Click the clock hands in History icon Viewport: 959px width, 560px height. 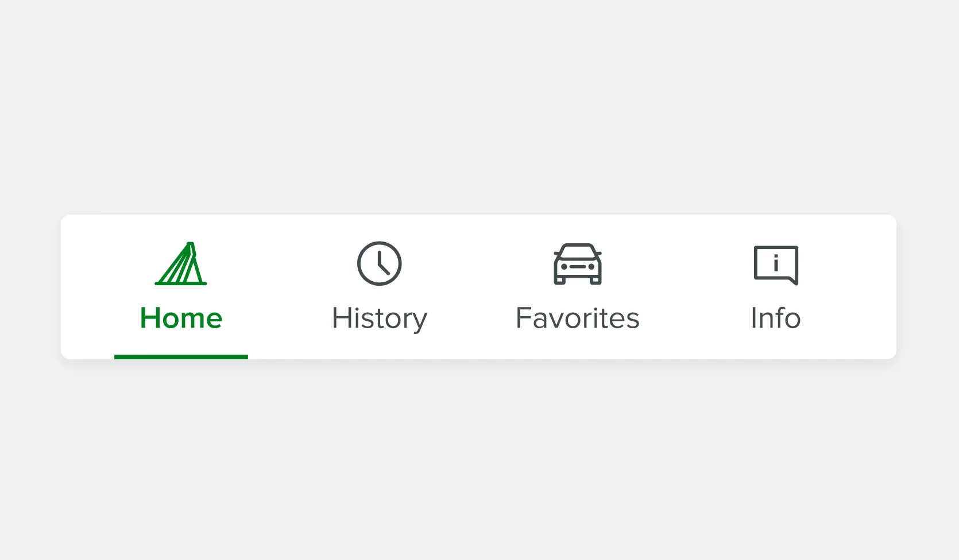tap(381, 266)
